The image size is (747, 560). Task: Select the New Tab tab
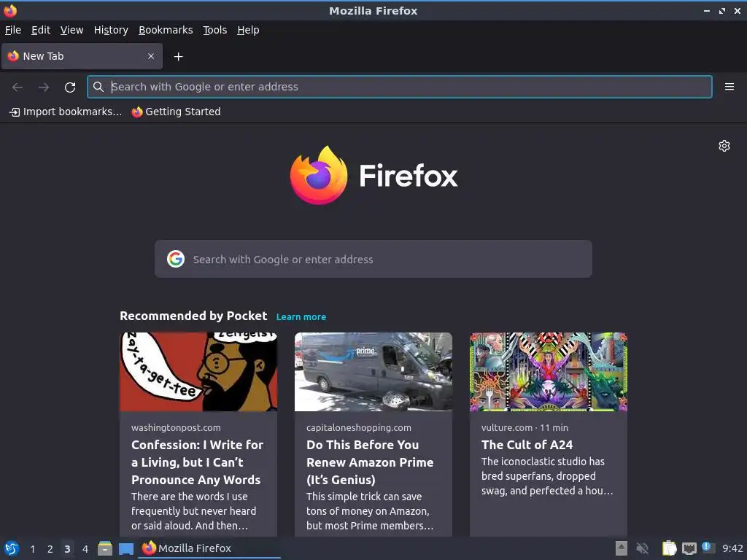point(82,56)
